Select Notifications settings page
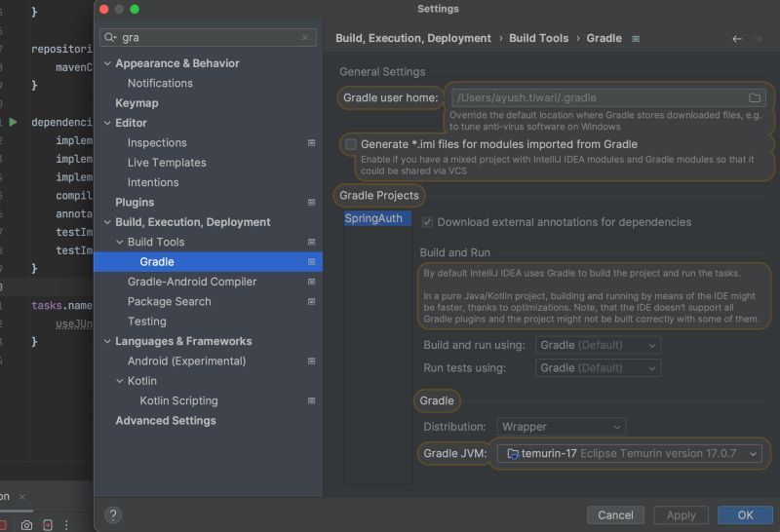This screenshot has width=780, height=532. [x=160, y=83]
